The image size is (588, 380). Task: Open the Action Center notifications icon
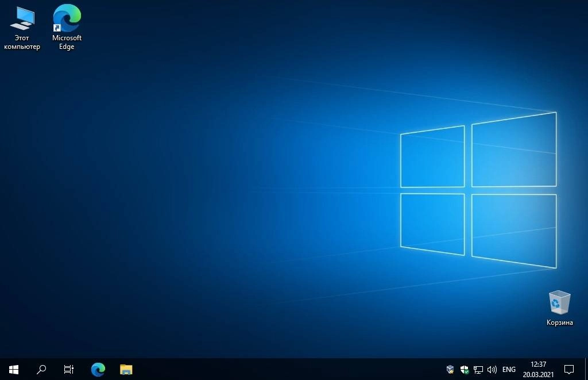[x=569, y=370]
